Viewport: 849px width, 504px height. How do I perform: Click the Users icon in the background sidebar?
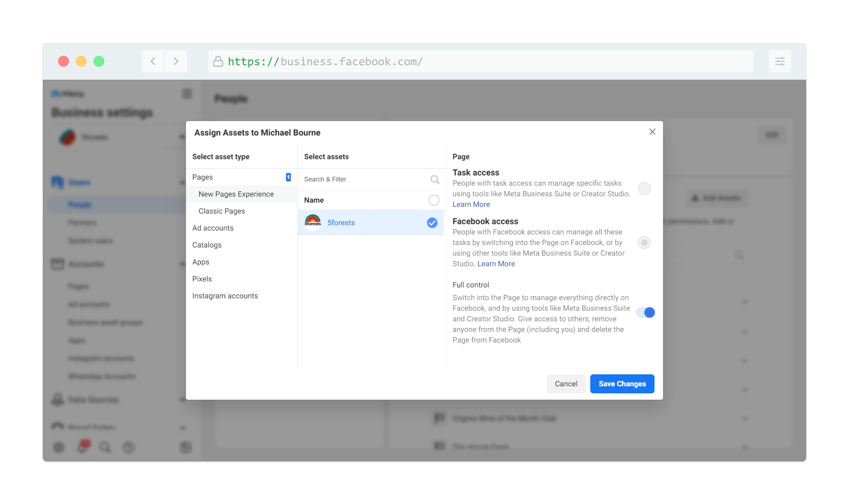[57, 182]
